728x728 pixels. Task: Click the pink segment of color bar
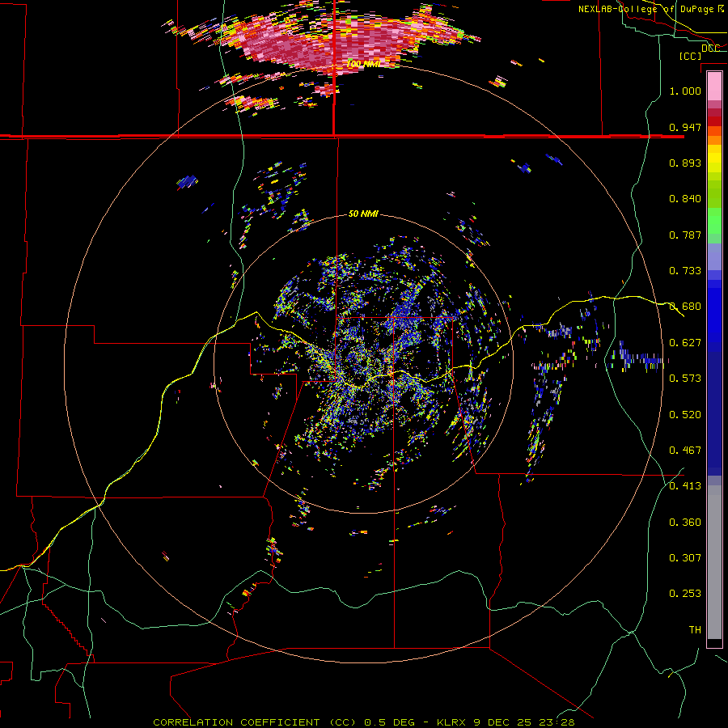[x=714, y=86]
